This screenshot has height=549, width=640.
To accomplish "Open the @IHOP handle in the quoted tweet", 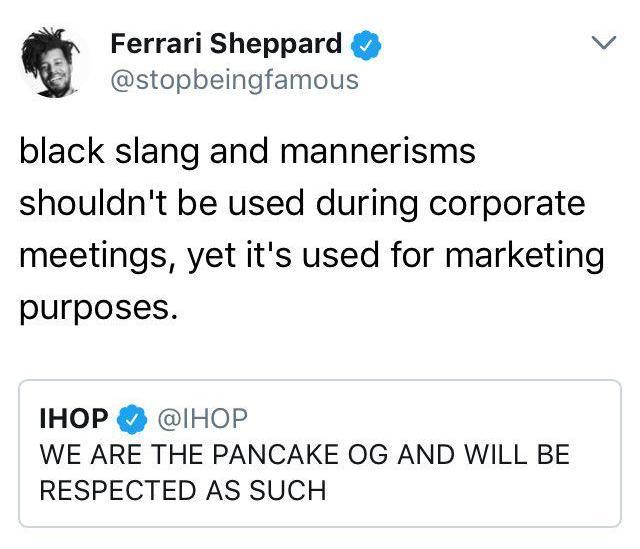I will click(202, 418).
